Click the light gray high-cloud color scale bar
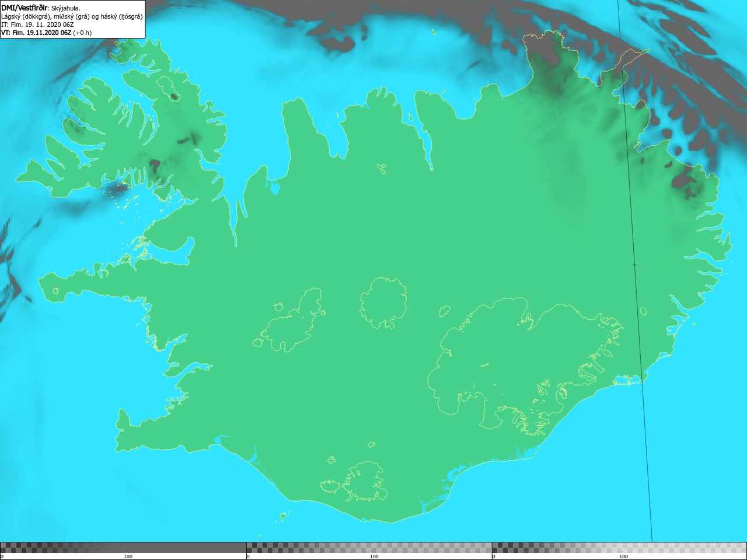This screenshot has height=560, width=747. click(x=619, y=548)
